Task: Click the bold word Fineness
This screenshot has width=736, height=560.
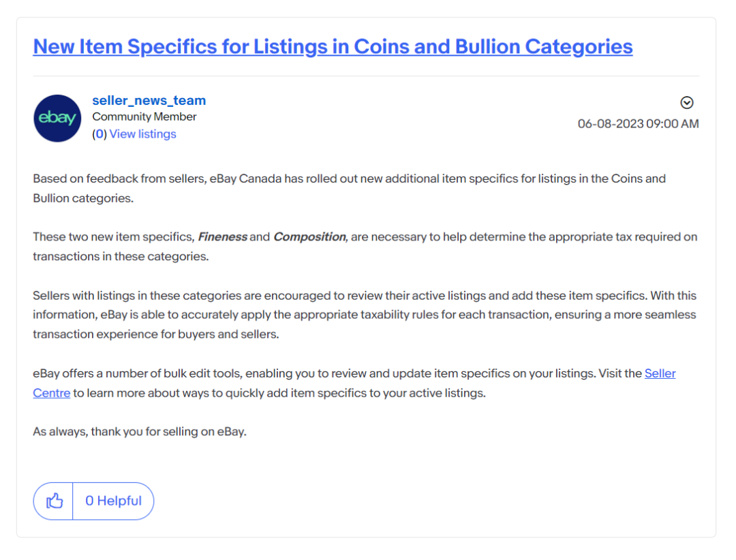Action: pos(222,237)
